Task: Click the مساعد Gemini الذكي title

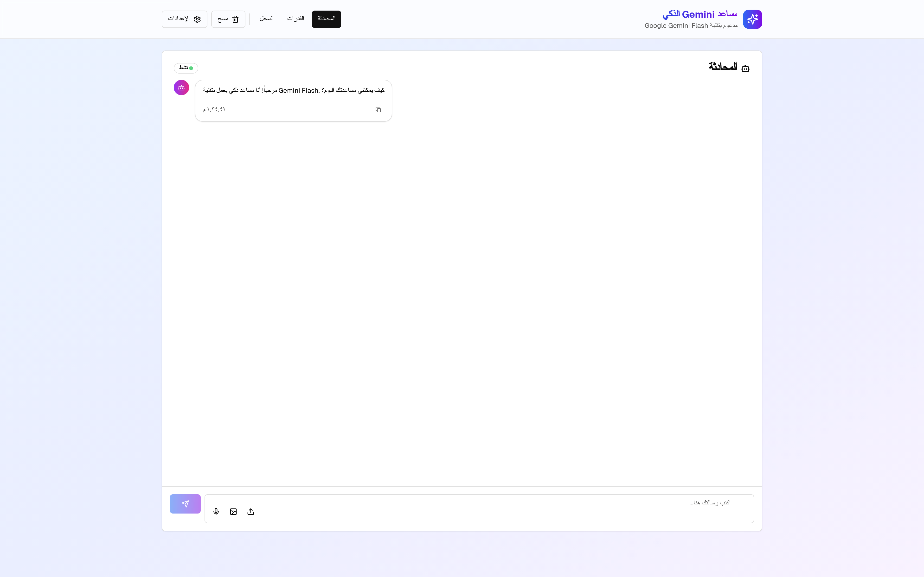Action: coord(700,14)
